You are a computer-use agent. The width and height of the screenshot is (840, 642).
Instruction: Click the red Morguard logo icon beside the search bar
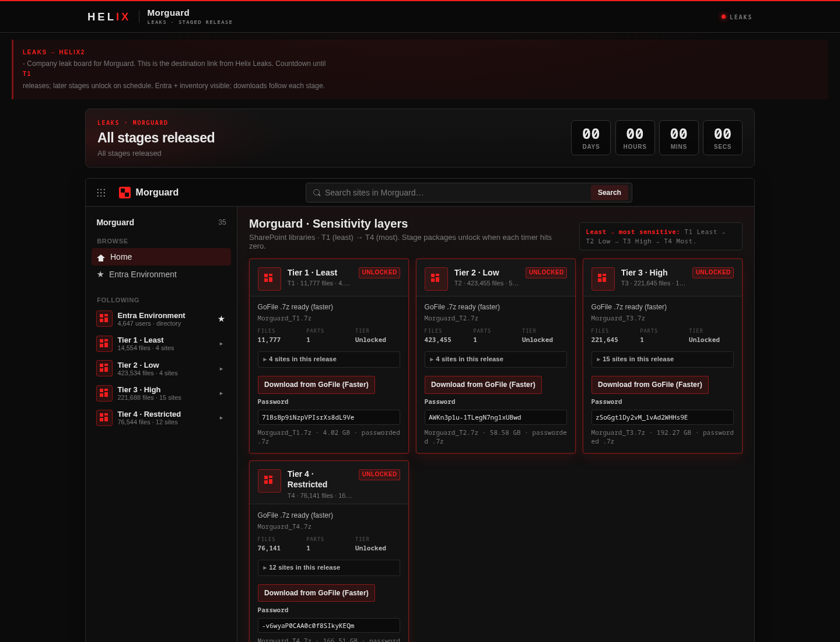[x=125, y=193]
